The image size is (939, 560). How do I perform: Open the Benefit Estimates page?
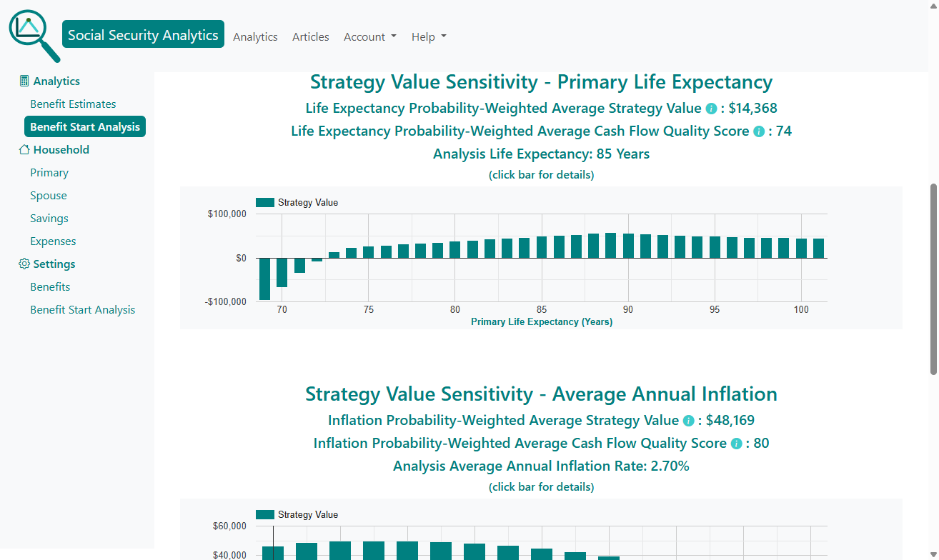73,104
